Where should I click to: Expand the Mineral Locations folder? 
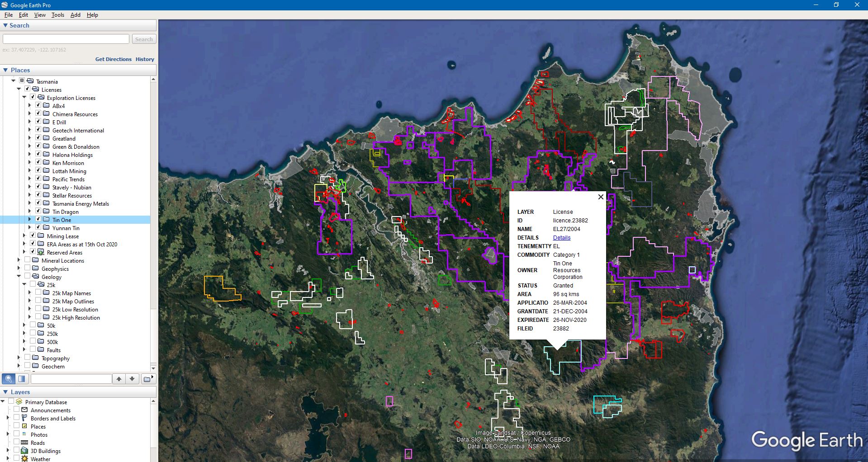pos(19,260)
